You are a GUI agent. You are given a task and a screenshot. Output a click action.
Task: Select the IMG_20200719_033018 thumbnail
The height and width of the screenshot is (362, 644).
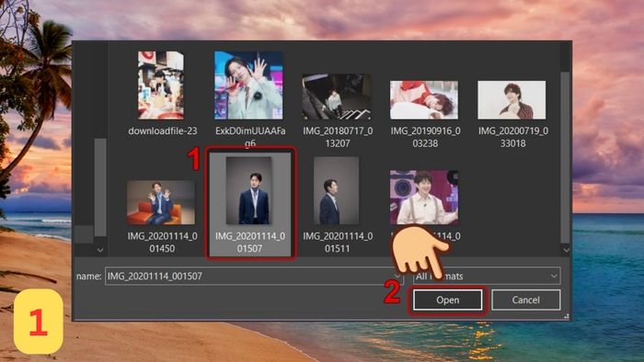(x=512, y=100)
